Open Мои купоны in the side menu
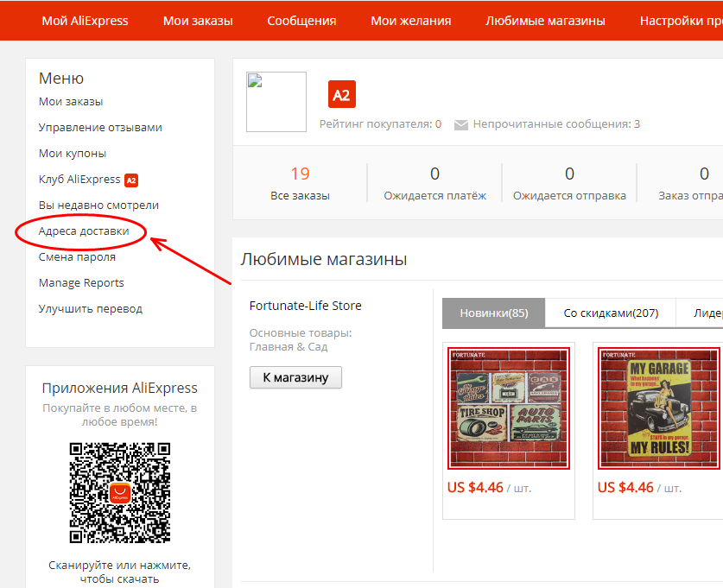 coord(73,154)
